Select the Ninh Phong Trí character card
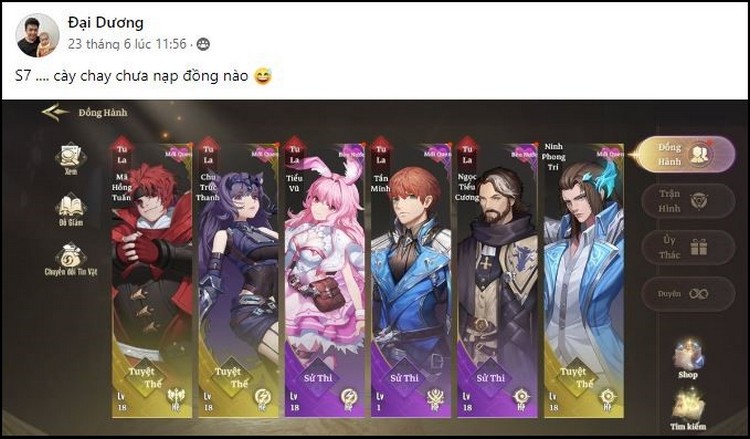Screen dimensions: 750x439 pyautogui.click(x=584, y=280)
